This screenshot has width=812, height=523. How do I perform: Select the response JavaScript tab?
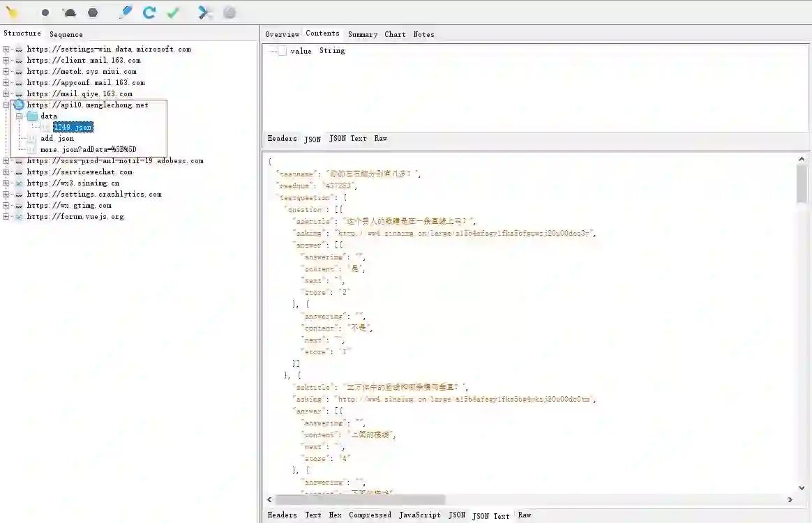point(419,515)
